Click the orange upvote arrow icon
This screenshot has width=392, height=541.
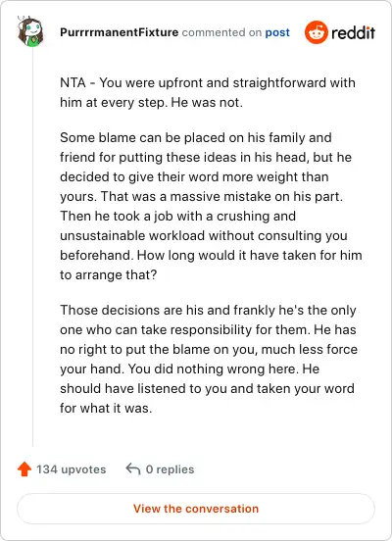(24, 468)
